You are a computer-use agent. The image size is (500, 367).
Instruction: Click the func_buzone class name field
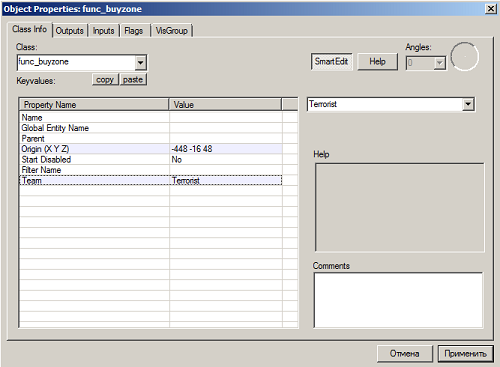[x=76, y=62]
